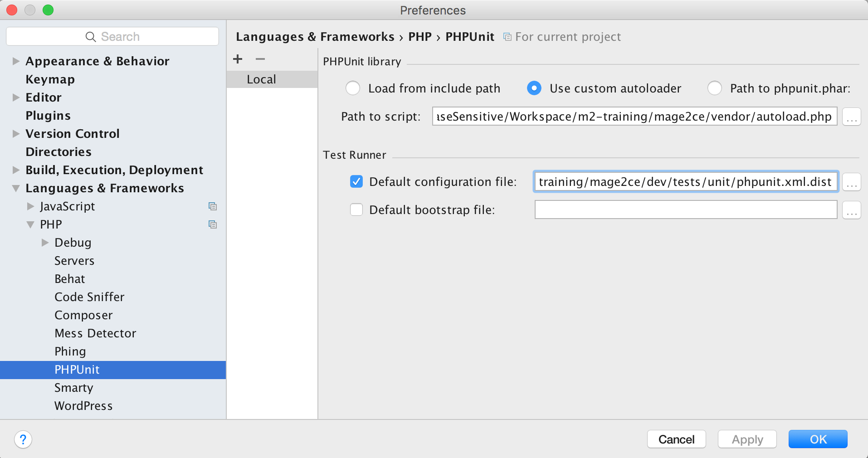Image resolution: width=868 pixels, height=458 pixels.
Task: Open help via question mark icon
Action: click(x=23, y=439)
